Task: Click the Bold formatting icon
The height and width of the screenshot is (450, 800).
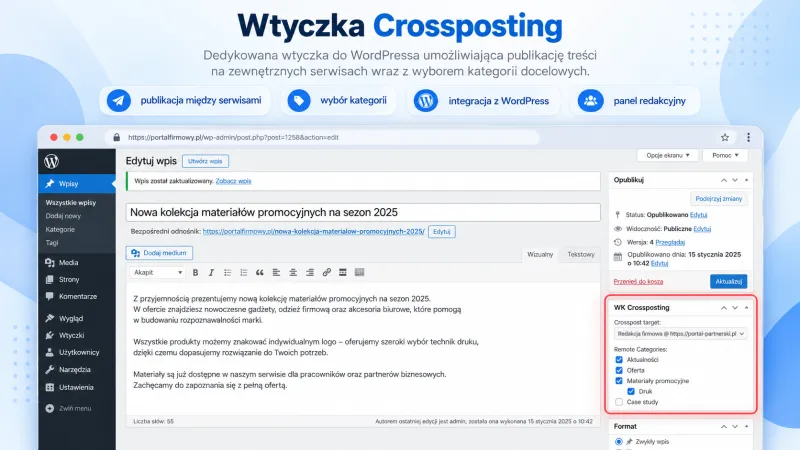Action: (x=195, y=272)
